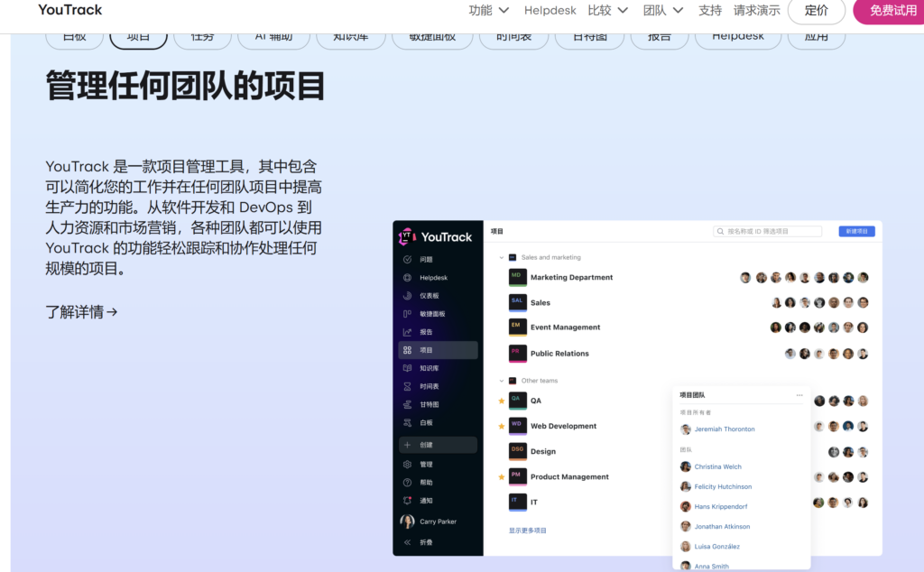Click the PR Public Relations badge
924x572 pixels.
pos(517,354)
